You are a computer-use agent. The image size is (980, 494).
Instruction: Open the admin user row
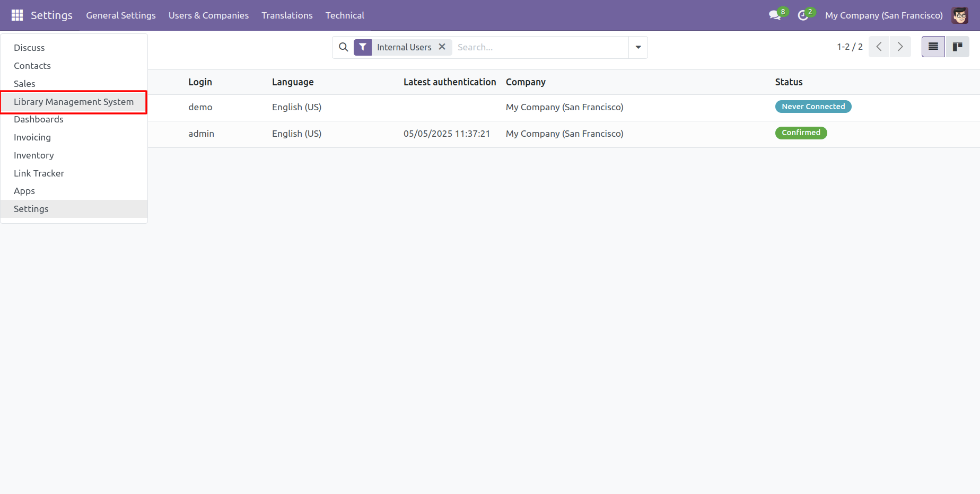click(202, 134)
